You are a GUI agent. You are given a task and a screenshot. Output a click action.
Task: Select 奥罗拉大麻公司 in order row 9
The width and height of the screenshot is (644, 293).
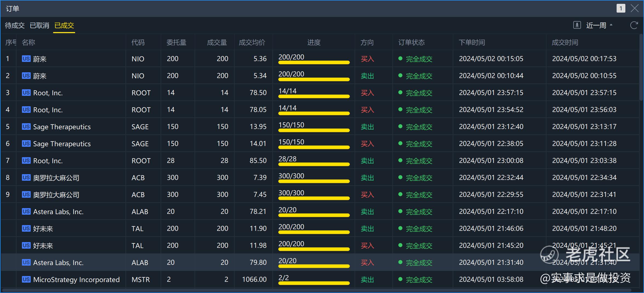click(x=56, y=195)
